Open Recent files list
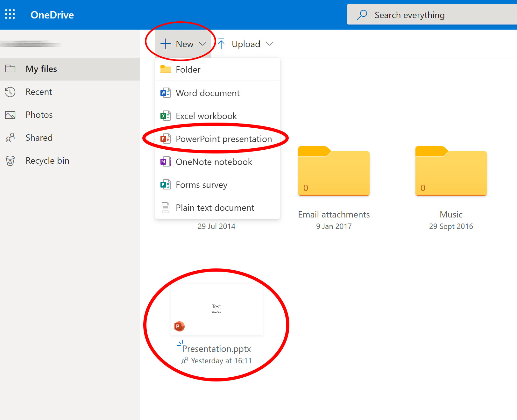517x420 pixels. point(70,92)
